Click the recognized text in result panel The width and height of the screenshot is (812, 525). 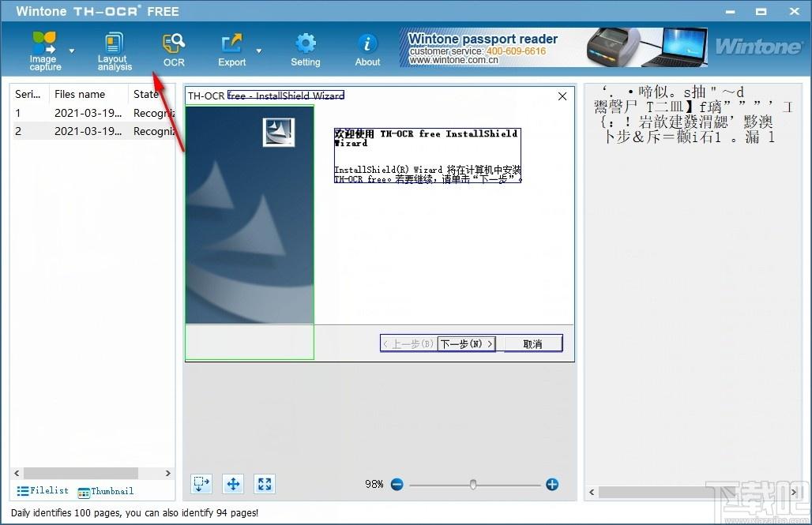click(x=693, y=115)
